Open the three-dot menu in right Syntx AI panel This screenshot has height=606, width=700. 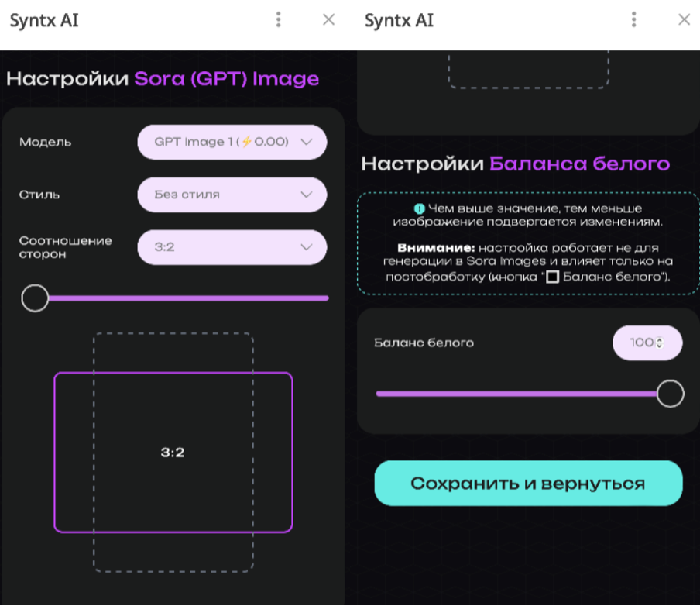(634, 20)
